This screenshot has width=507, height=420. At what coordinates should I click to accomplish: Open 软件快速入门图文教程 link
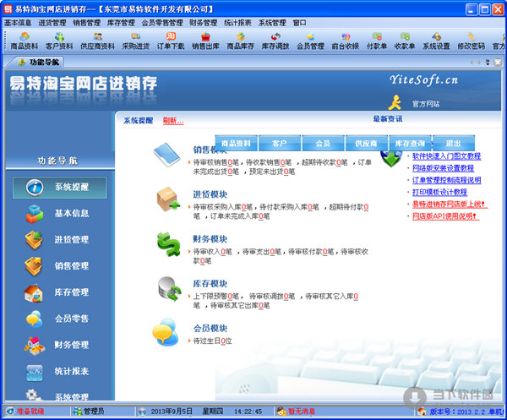(446, 156)
